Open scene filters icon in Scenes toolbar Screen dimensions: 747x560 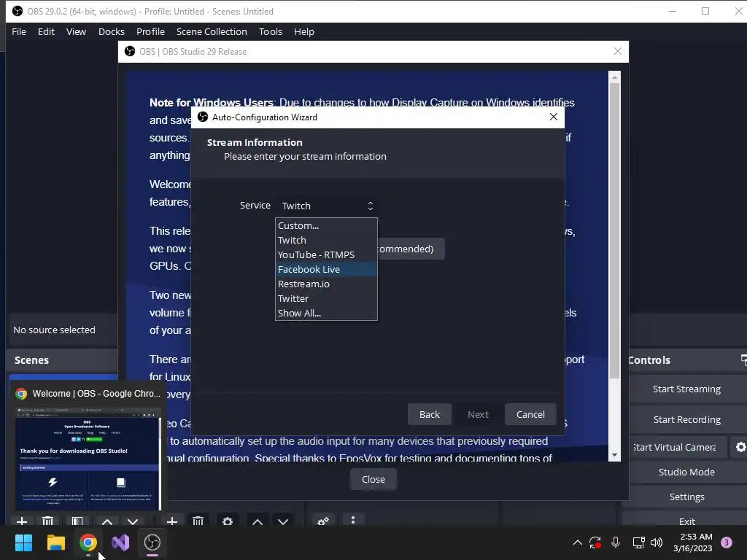(77, 521)
